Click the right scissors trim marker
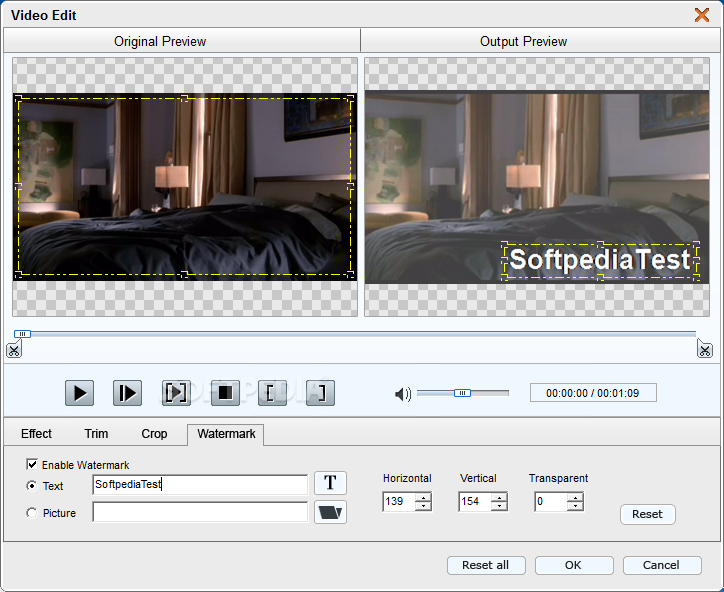This screenshot has width=724, height=592. click(x=705, y=349)
